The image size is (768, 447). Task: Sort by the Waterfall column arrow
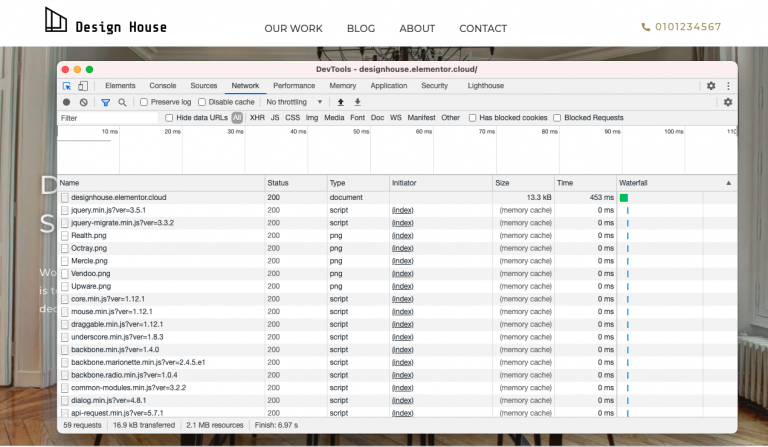tap(728, 183)
